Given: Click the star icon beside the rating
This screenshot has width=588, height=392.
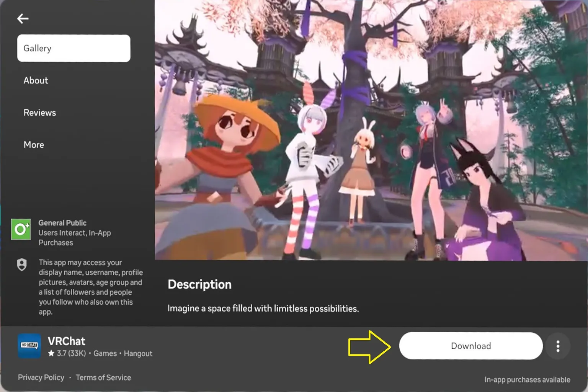Looking at the screenshot, I should point(51,353).
